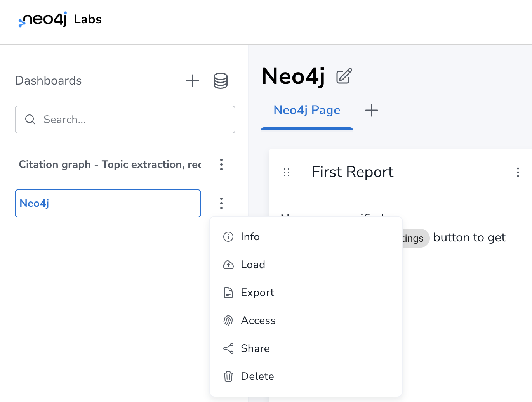Click the Access fingerprint icon
532x402 pixels.
(228, 321)
